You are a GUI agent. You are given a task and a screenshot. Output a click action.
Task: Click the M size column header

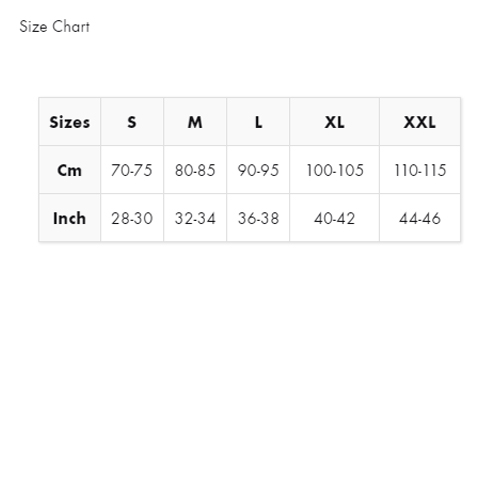pos(195,122)
